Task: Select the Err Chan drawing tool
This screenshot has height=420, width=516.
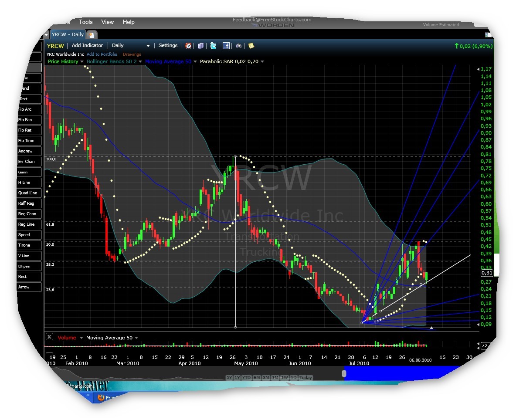Action: [30, 162]
